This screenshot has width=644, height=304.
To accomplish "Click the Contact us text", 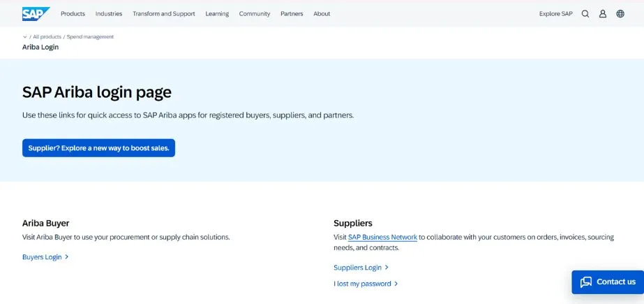I will pos(616,282).
